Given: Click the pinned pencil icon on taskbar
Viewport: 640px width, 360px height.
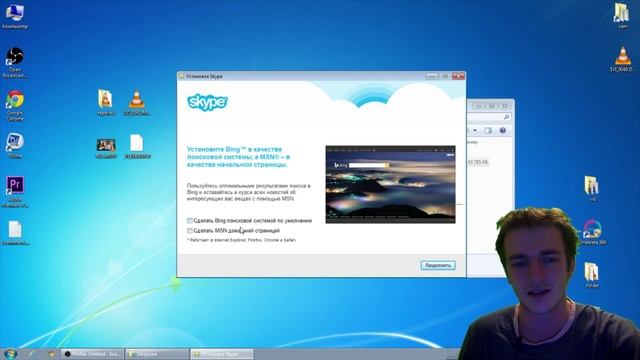Looking at the screenshot, I should 31,354.
